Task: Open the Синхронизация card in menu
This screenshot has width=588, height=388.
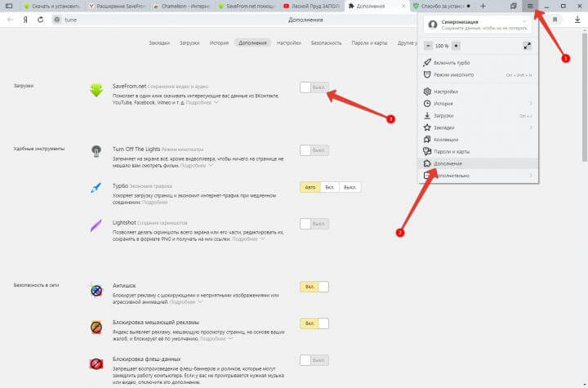Action: tap(478, 25)
